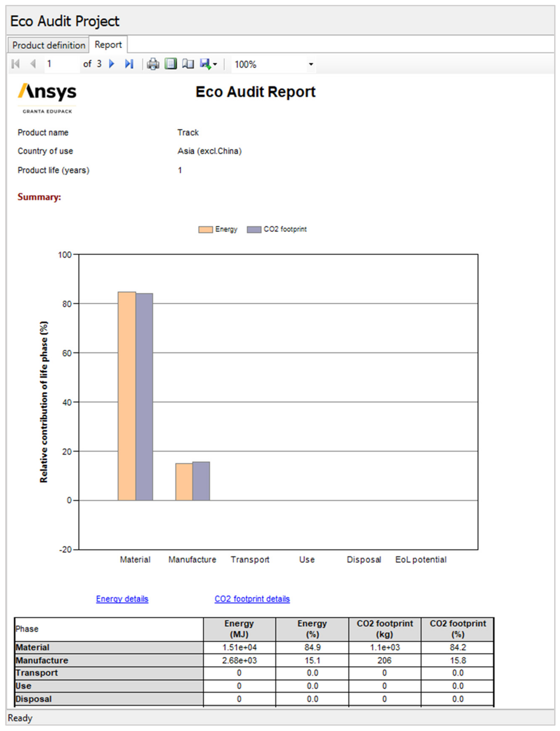Click the Material row header in table

[x=109, y=647]
